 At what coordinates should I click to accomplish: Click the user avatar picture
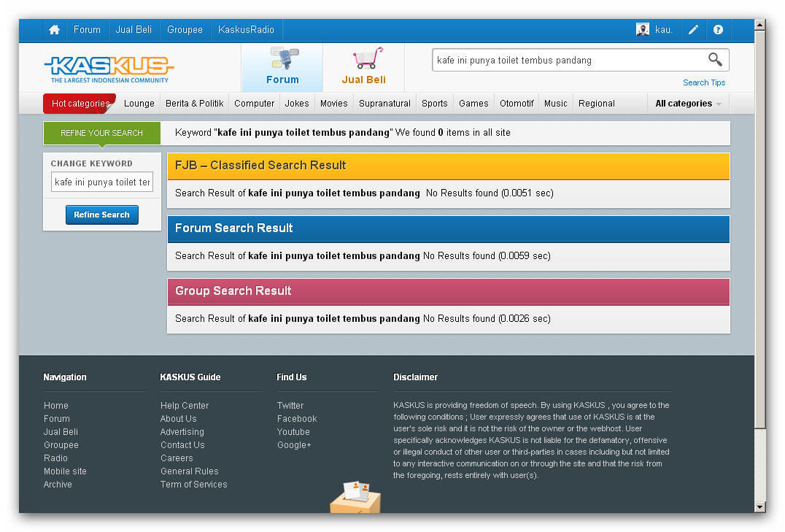[642, 29]
